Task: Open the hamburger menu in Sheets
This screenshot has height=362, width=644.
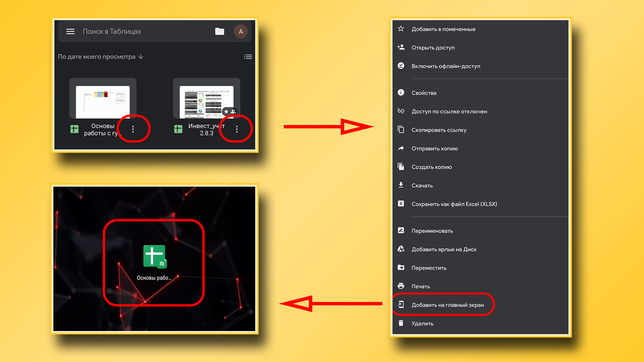Action: [70, 32]
